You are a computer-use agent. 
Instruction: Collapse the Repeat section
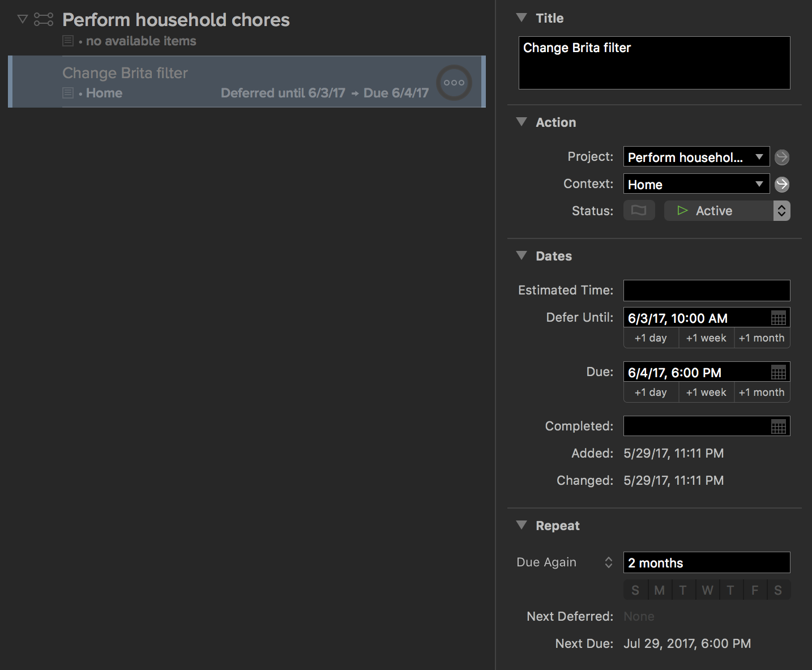[522, 525]
